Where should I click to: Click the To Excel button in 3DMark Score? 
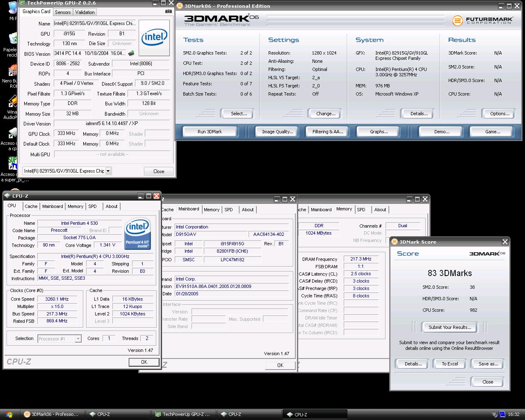450,364
